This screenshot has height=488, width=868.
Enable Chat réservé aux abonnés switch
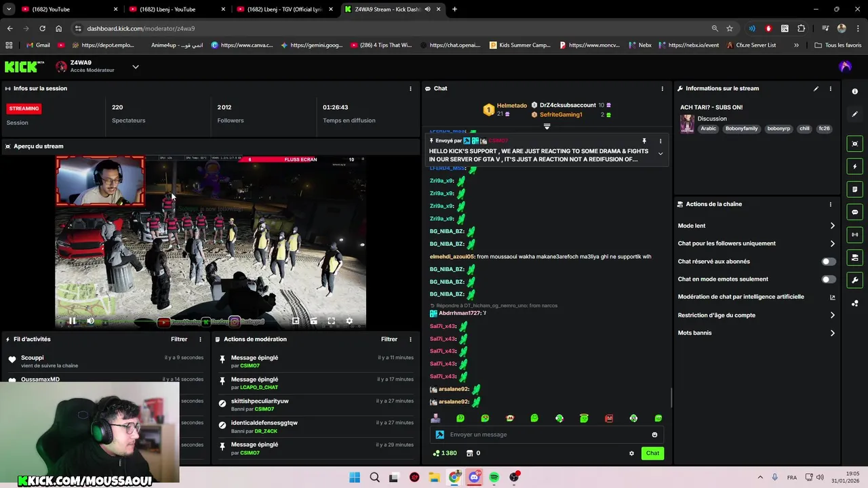[x=829, y=262]
